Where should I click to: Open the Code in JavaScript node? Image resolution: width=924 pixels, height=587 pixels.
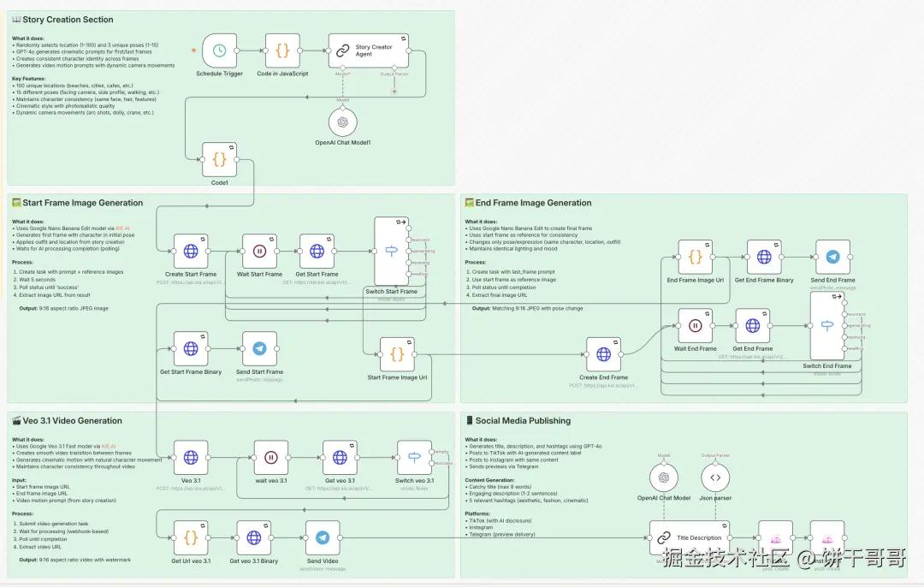(282, 50)
